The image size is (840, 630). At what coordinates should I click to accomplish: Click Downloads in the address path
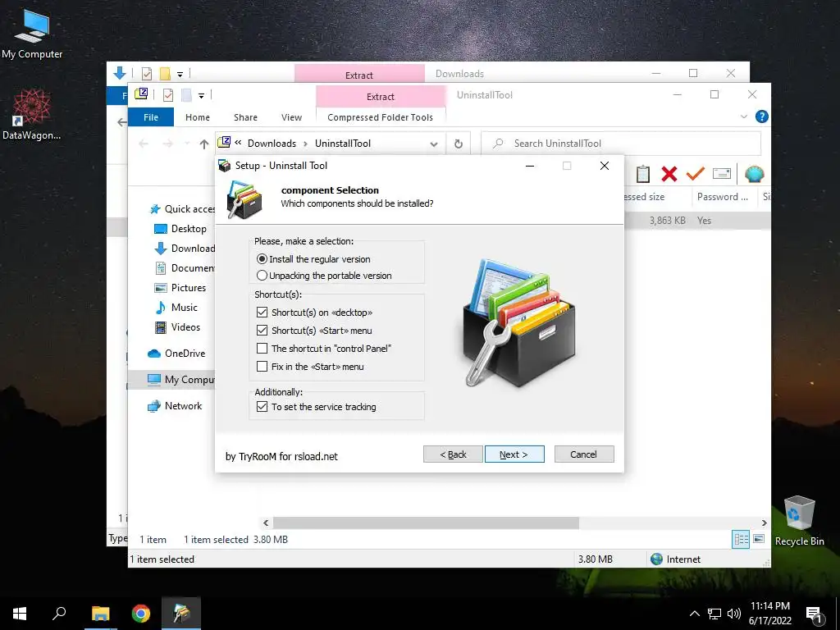[272, 144]
